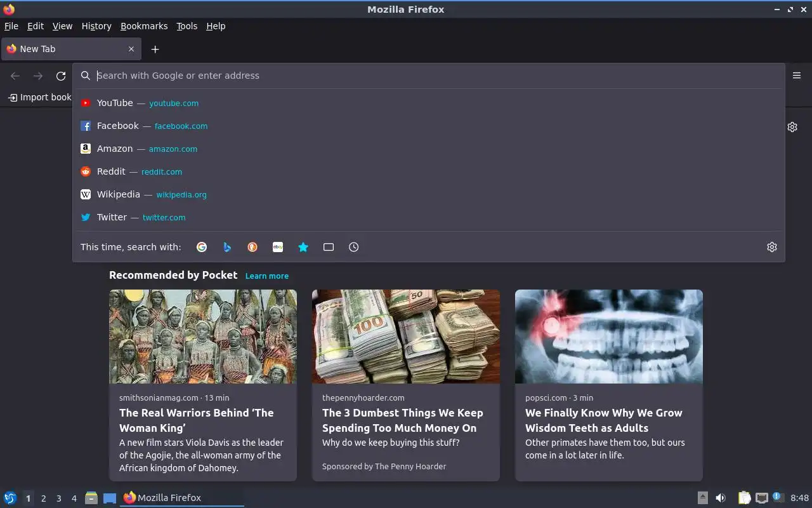Viewport: 812px width, 508px height.
Task: Click the 'Recommended by Pocket' heading
Action: pos(173,275)
